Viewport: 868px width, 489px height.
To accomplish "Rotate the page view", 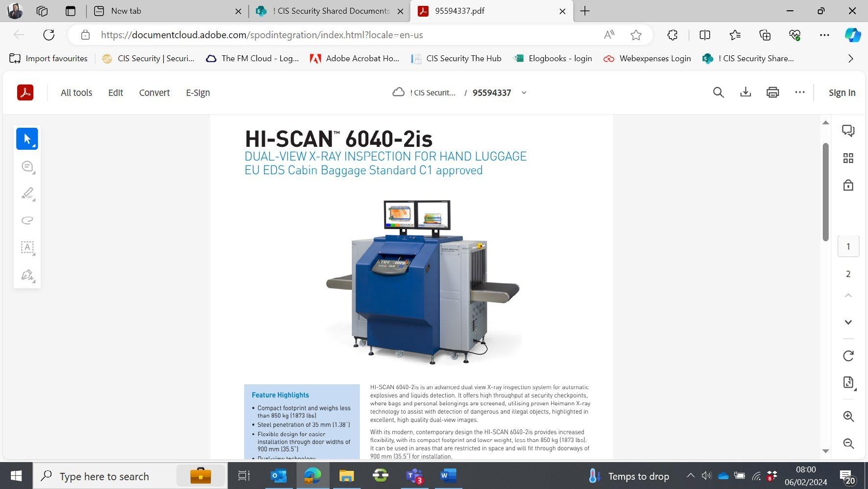I will point(848,356).
